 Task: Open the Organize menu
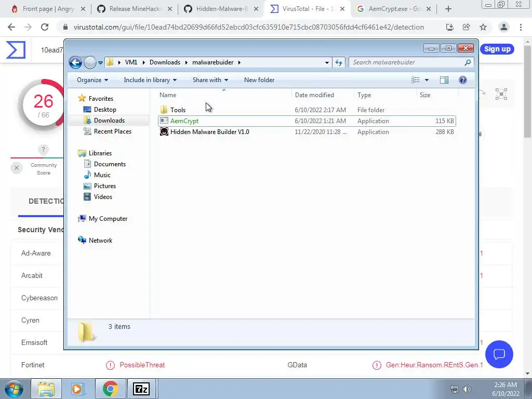(x=92, y=80)
